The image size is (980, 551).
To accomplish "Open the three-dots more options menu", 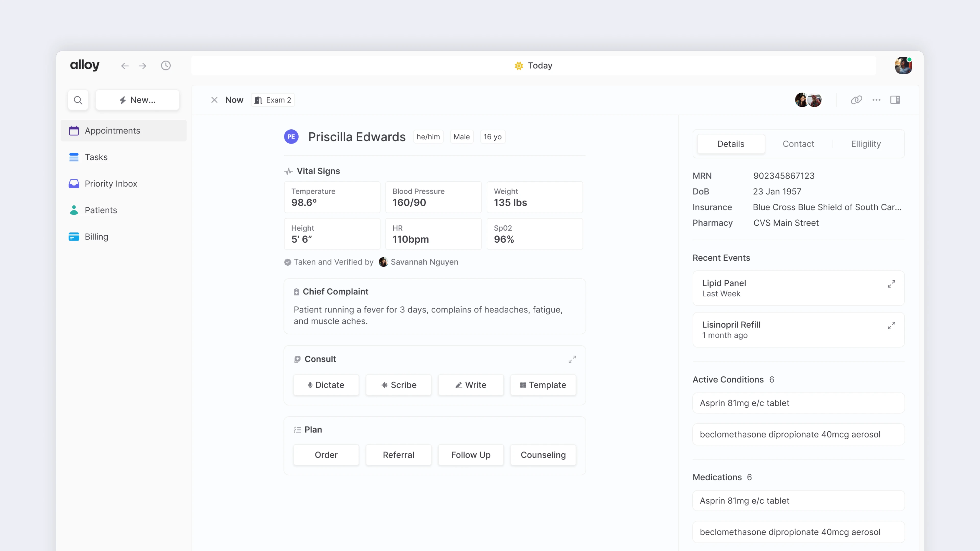I will 876,100.
